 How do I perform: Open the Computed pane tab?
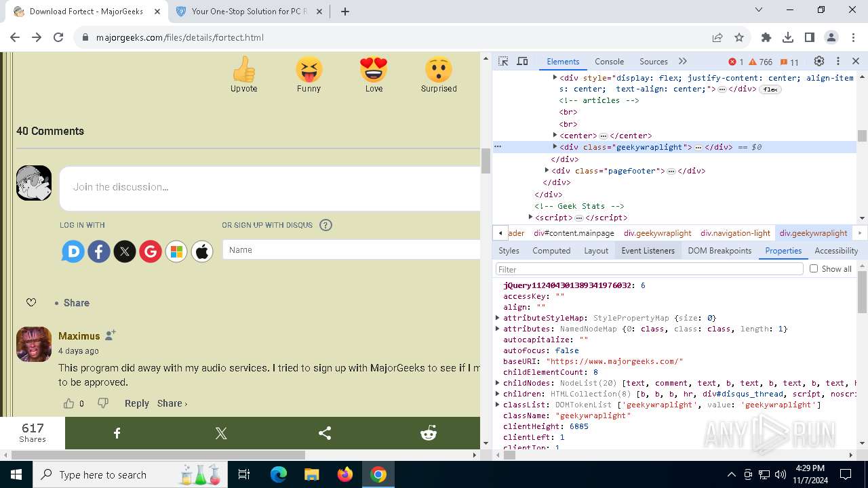tap(551, 251)
